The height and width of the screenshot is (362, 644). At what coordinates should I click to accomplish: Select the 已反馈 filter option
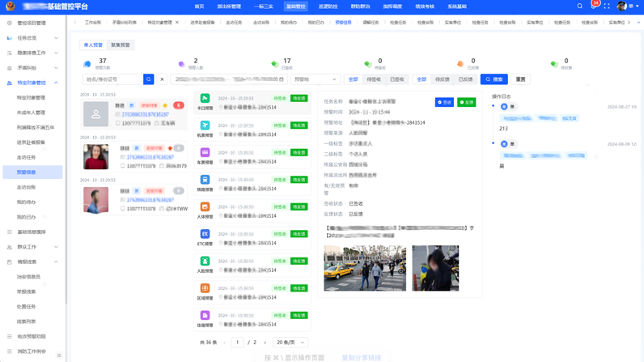(x=465, y=79)
